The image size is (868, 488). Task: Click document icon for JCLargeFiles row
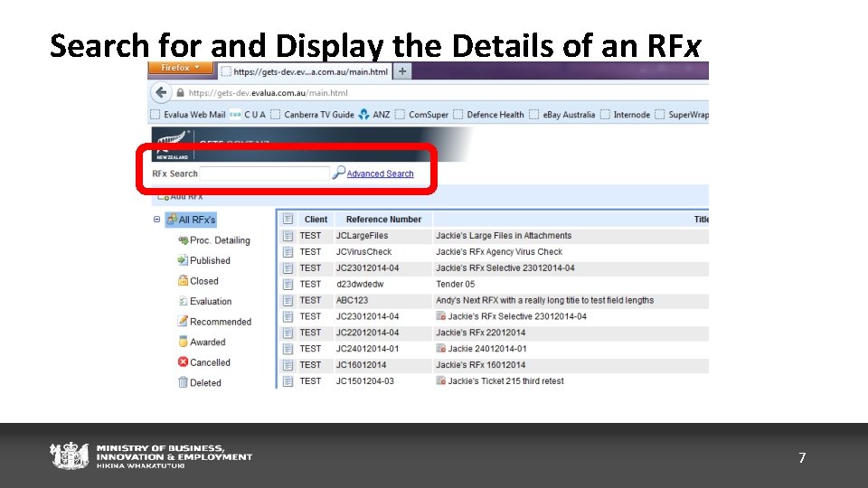288,236
